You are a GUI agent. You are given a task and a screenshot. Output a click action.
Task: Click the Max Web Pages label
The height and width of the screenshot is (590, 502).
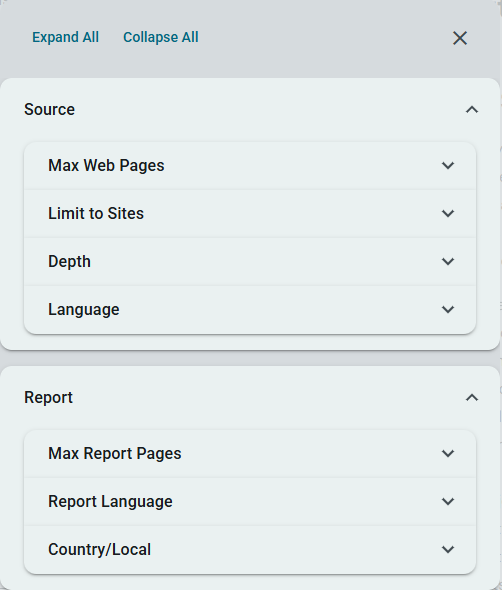coord(106,166)
